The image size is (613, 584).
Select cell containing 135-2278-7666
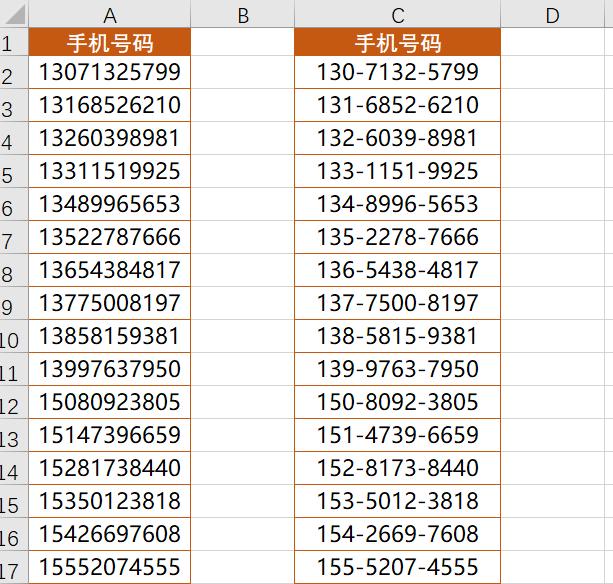click(x=397, y=237)
